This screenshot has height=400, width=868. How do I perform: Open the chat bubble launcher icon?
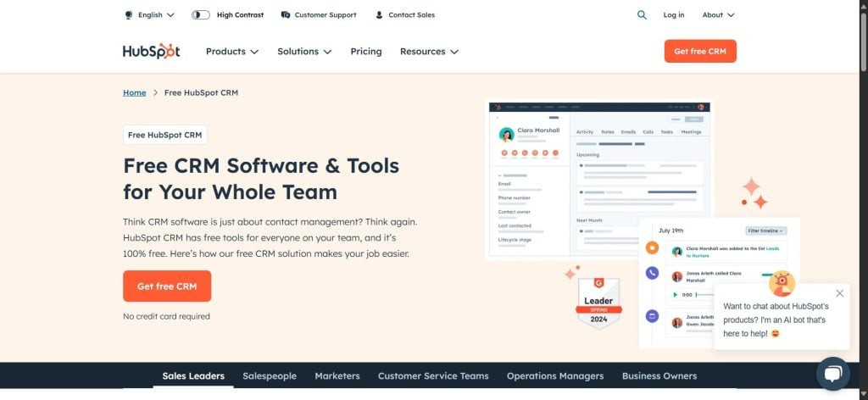832,374
